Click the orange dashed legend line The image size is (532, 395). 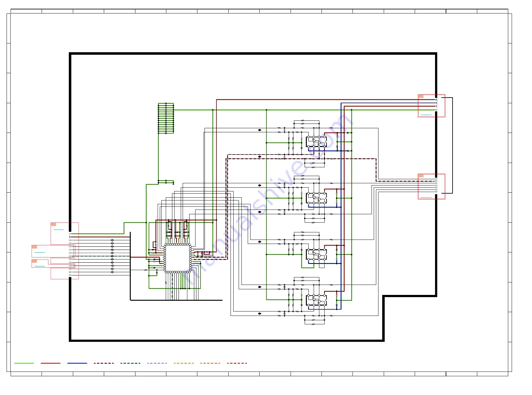pyautogui.click(x=210, y=363)
